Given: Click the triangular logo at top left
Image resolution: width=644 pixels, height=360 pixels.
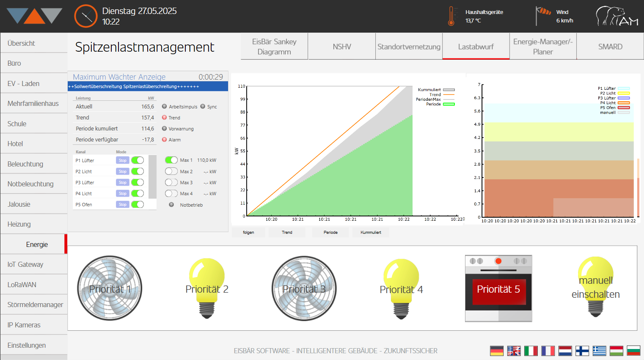Looking at the screenshot, I should tap(35, 16).
